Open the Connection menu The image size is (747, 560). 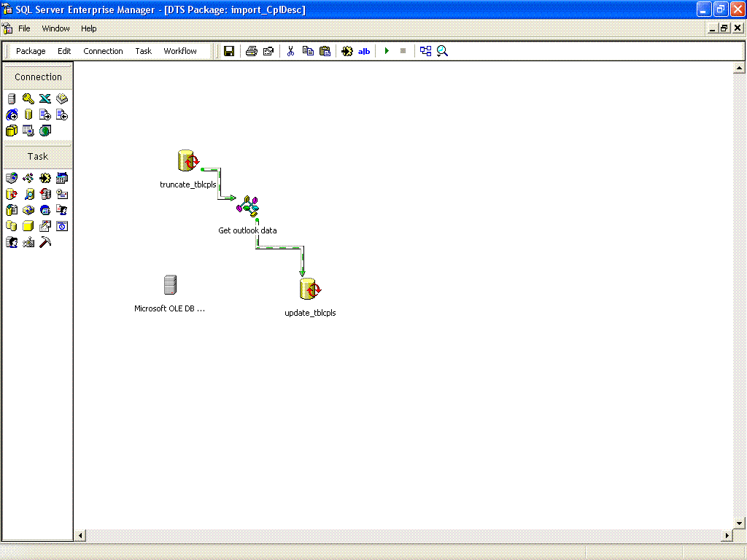[103, 51]
